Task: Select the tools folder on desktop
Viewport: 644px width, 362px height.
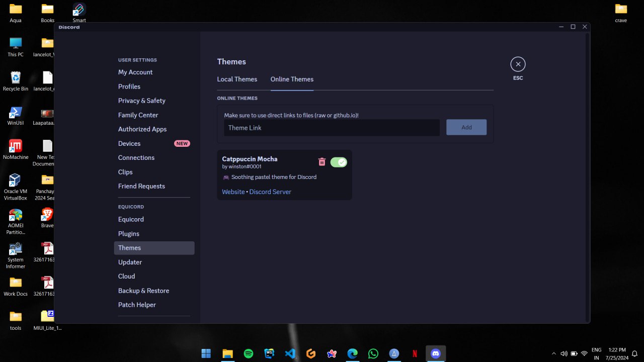Action: click(16, 321)
